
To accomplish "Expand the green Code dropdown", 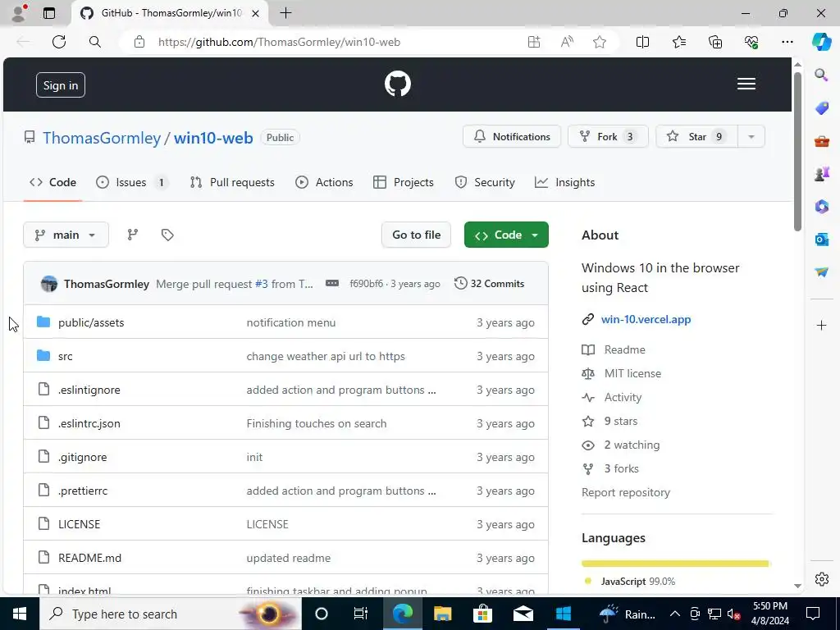I will point(506,235).
